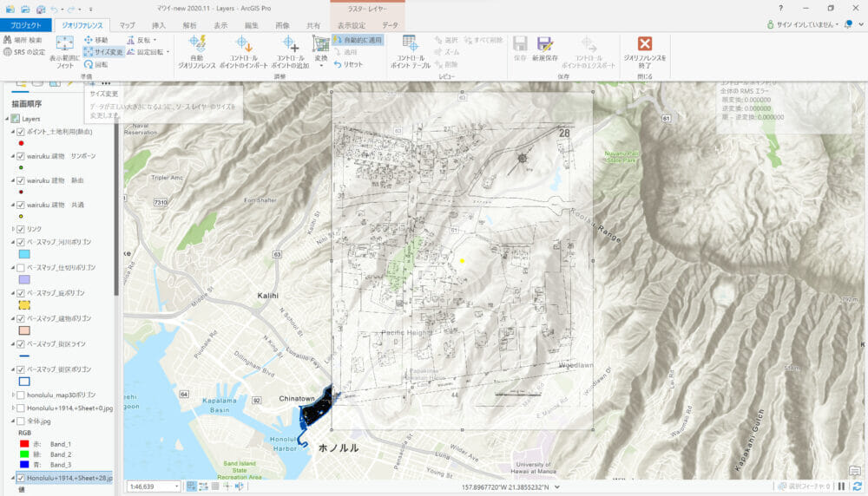The image size is (868, 496).
Task: Click the Save As New (新規保存) icon
Action: click(x=545, y=43)
